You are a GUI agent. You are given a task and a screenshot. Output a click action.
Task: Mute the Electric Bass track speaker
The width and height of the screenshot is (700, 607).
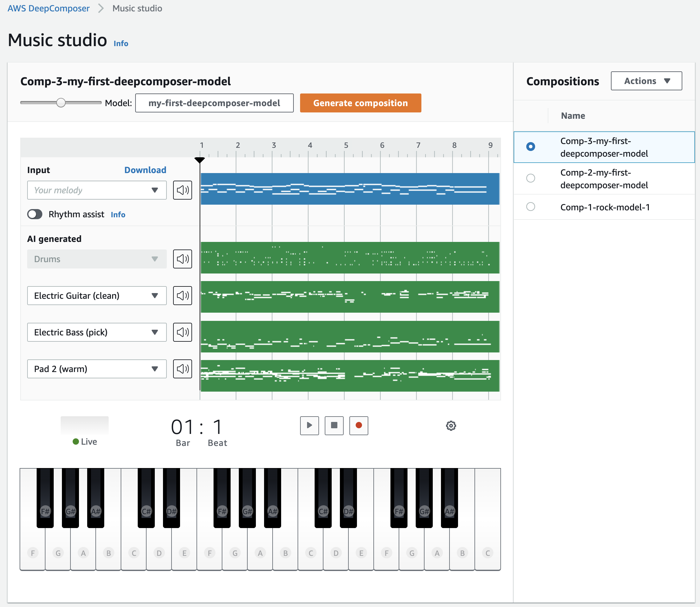pos(182,332)
